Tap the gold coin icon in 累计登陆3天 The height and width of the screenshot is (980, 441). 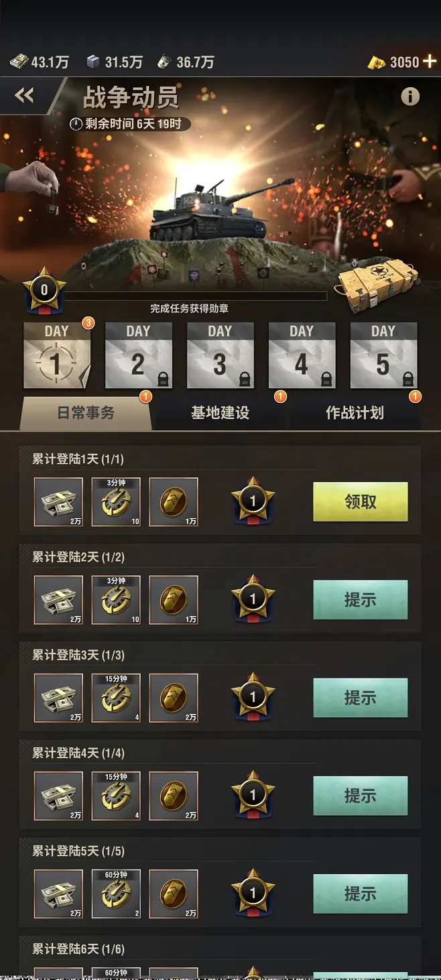click(x=174, y=697)
